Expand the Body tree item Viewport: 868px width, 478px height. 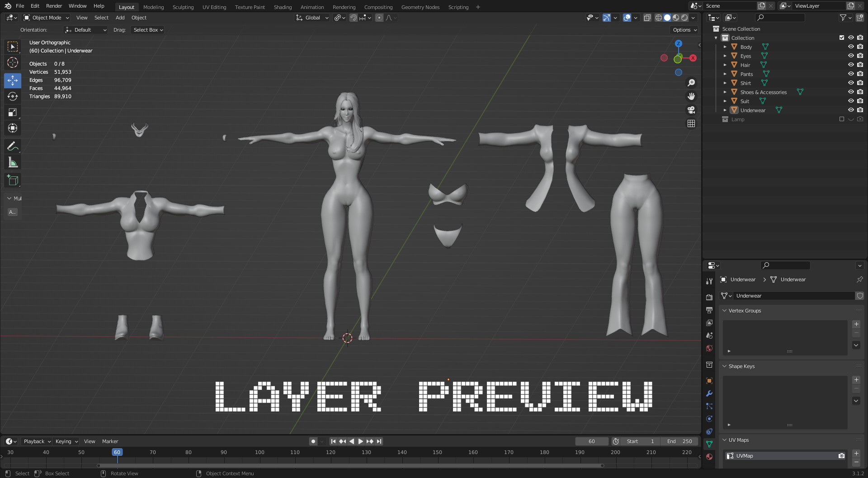[725, 47]
